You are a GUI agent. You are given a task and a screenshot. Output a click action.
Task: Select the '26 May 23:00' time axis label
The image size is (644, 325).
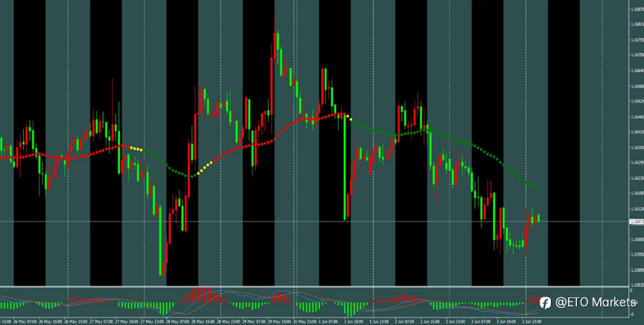76,321
